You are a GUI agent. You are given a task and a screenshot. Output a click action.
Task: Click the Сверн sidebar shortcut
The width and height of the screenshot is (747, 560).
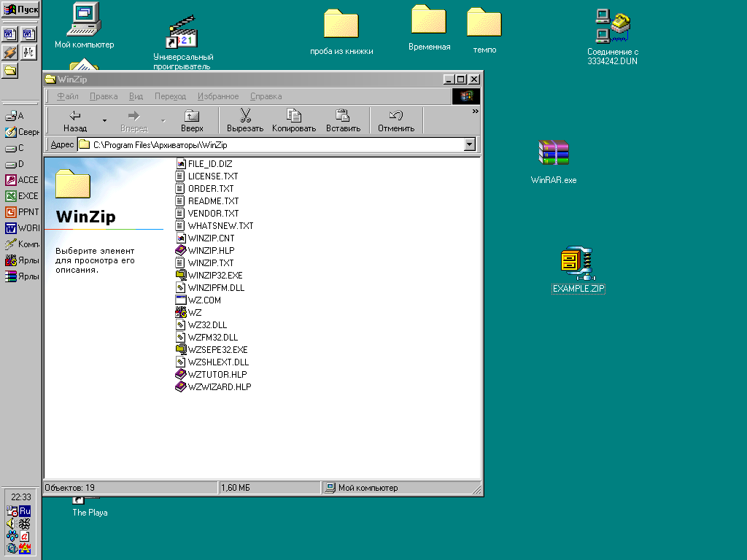pos(21,132)
